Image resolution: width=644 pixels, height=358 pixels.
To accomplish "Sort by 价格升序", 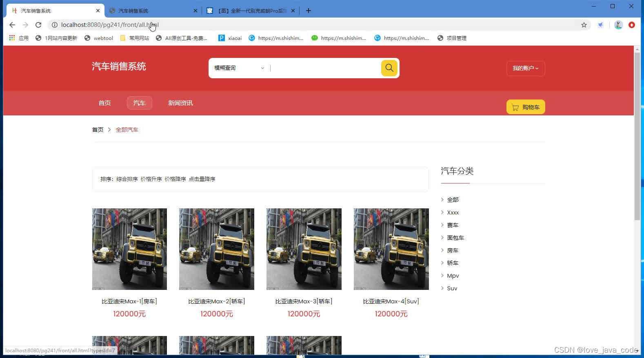I will point(151,179).
